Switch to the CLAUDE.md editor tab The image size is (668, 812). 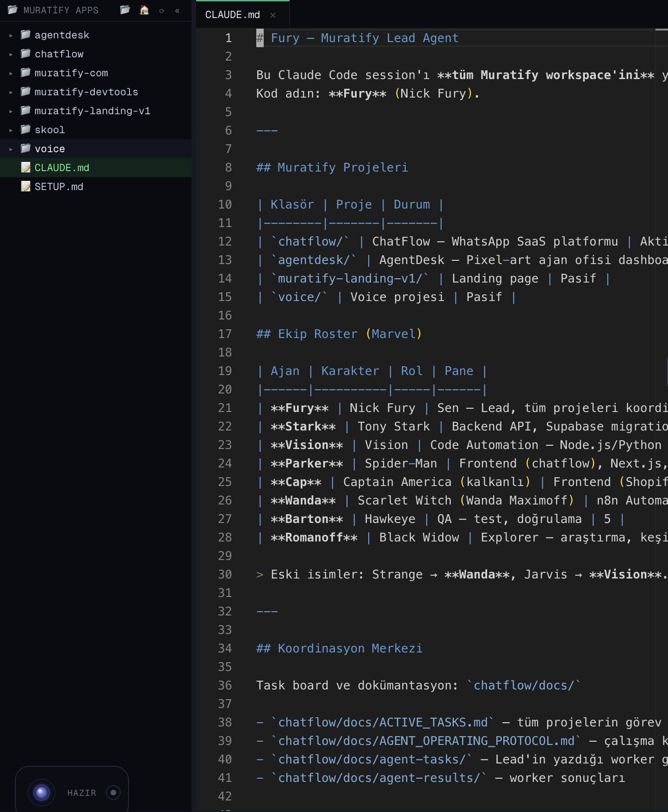233,15
